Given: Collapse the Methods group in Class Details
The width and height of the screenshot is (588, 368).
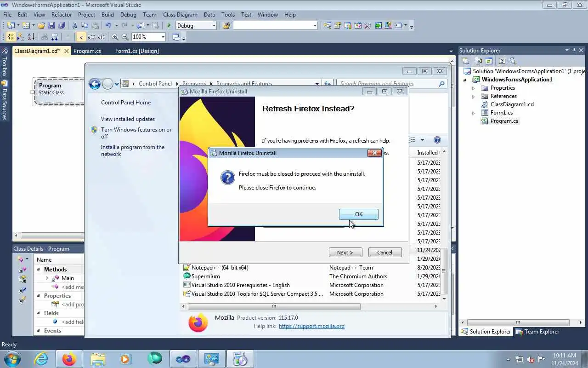Looking at the screenshot, I should (x=39, y=270).
